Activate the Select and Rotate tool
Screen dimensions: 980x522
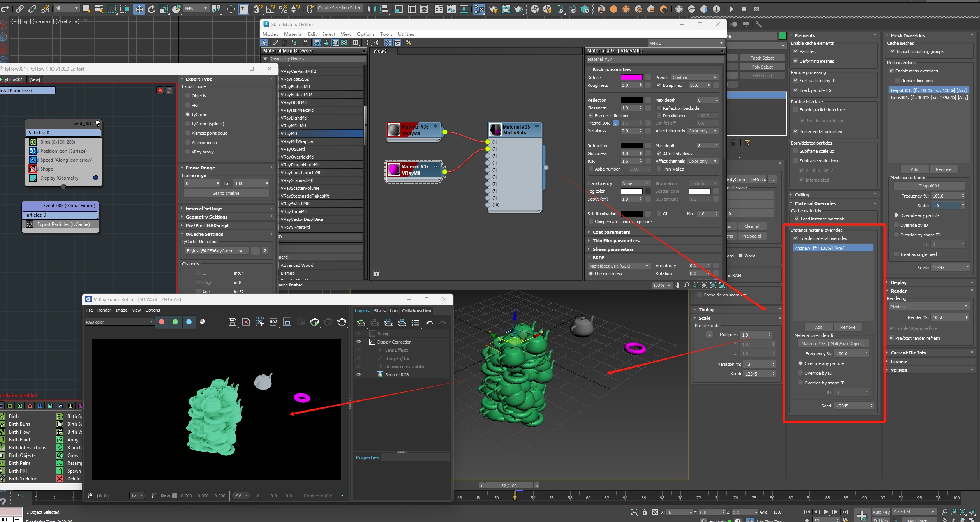point(152,9)
